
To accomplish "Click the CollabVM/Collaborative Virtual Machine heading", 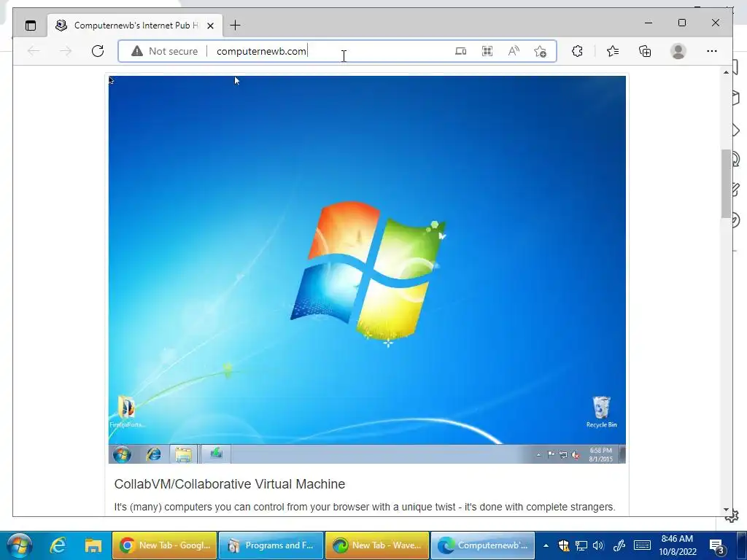I will tap(230, 484).
